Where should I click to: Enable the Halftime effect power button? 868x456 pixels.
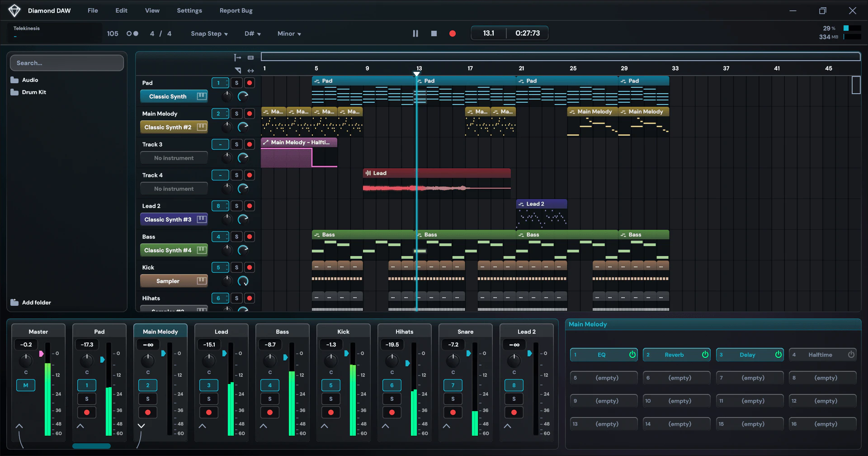click(x=851, y=355)
